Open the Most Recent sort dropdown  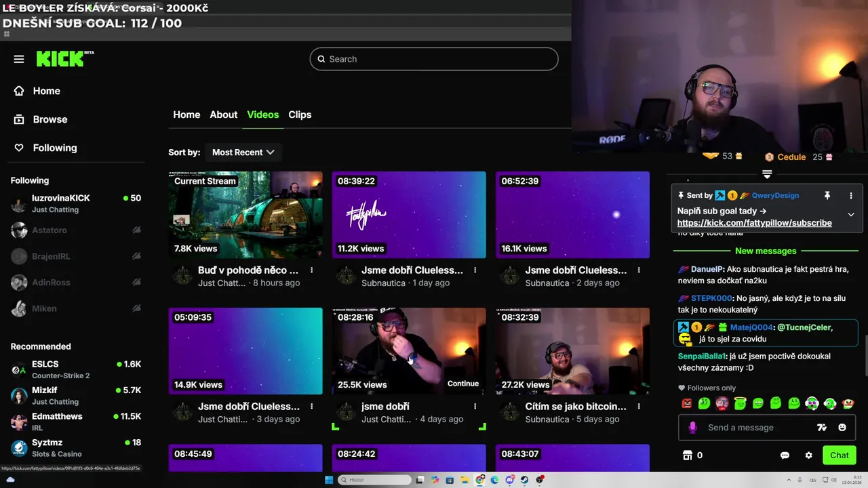(x=243, y=152)
